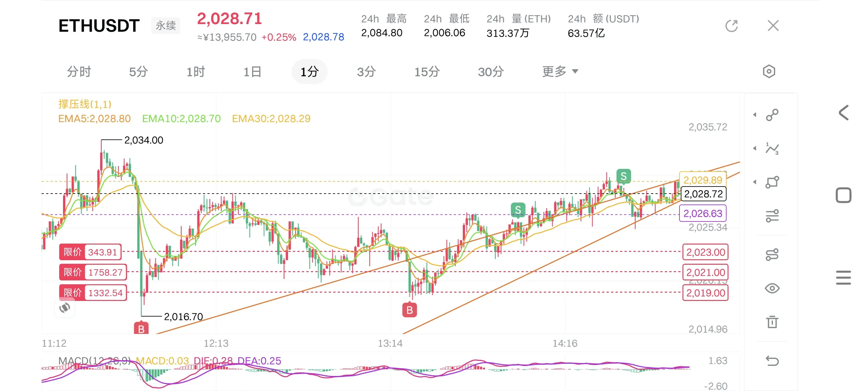
Task: Delete drawings with the trash icon
Action: (x=772, y=322)
